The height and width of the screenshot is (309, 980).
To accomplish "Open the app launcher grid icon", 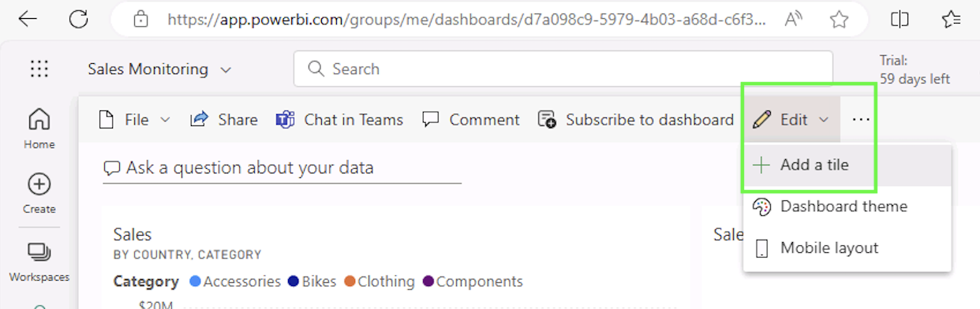I will click(x=39, y=69).
